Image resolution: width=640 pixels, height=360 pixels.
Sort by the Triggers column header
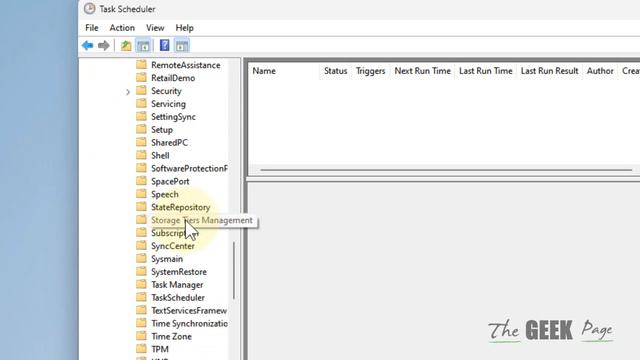point(371,71)
